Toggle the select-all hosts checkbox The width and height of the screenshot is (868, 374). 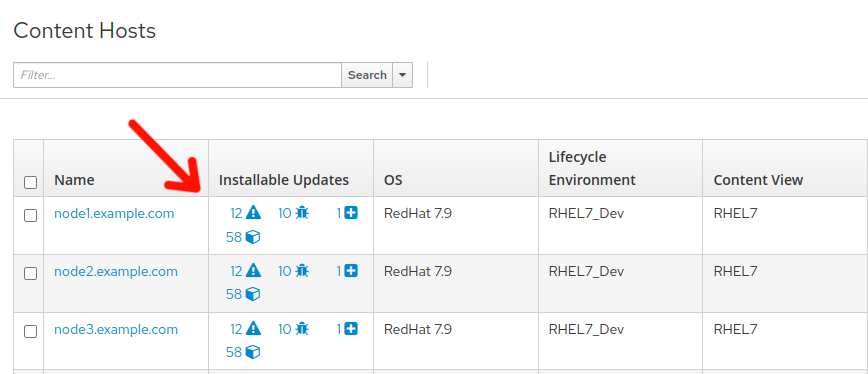(30, 182)
